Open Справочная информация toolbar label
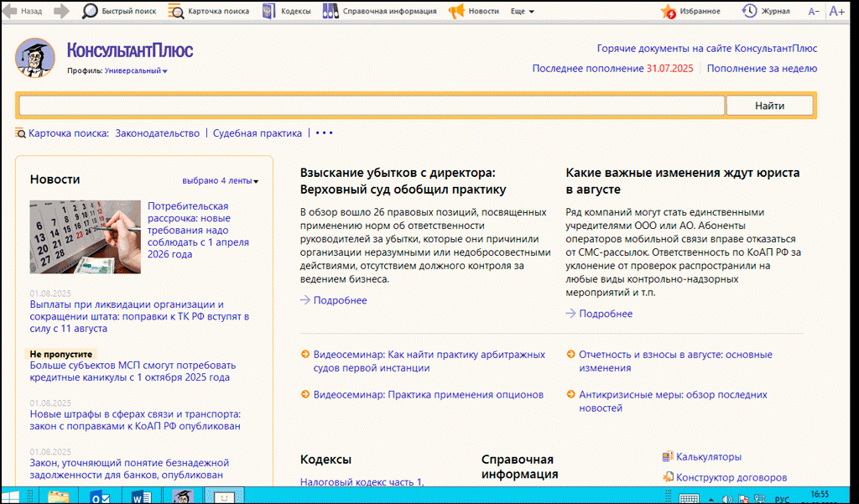This screenshot has height=504, width=859. click(x=389, y=11)
